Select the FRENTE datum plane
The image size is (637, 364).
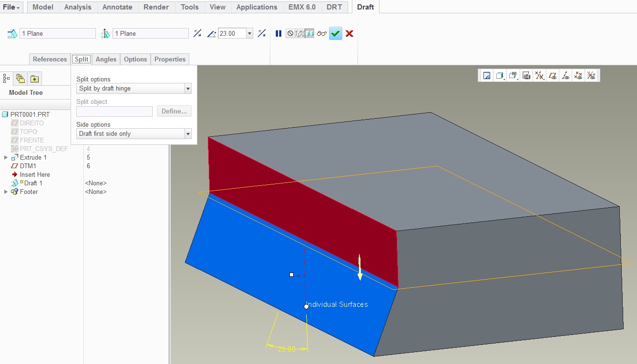pyautogui.click(x=32, y=140)
